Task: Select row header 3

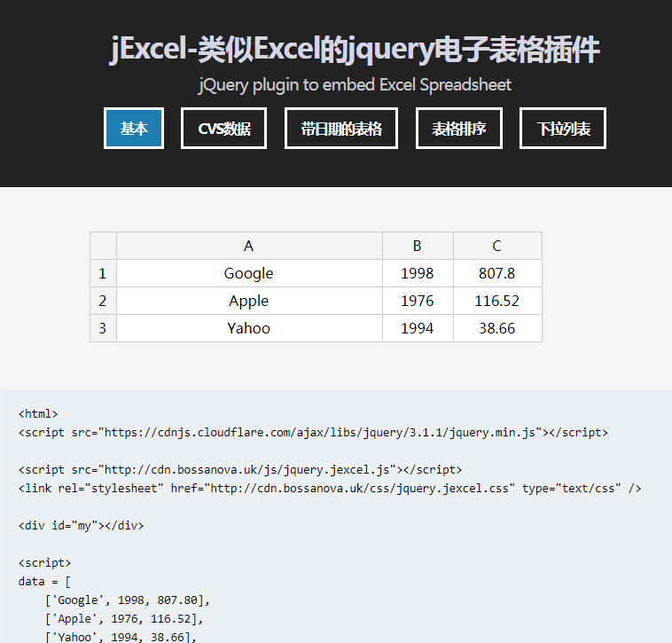Action: coord(103,328)
